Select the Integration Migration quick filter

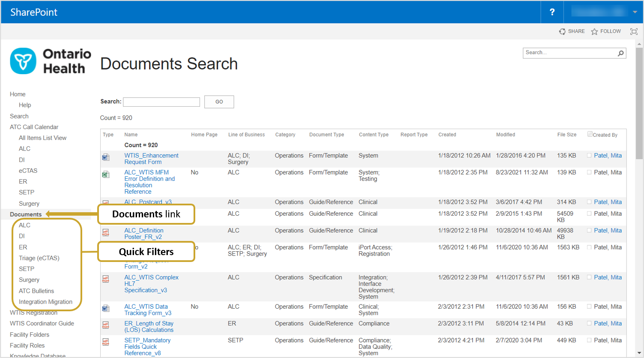coord(45,302)
